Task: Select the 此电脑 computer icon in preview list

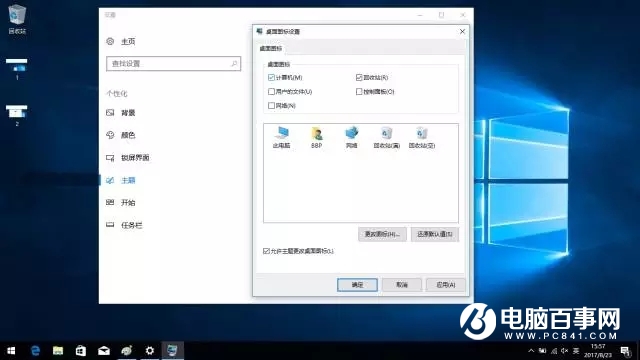Action: point(281,138)
